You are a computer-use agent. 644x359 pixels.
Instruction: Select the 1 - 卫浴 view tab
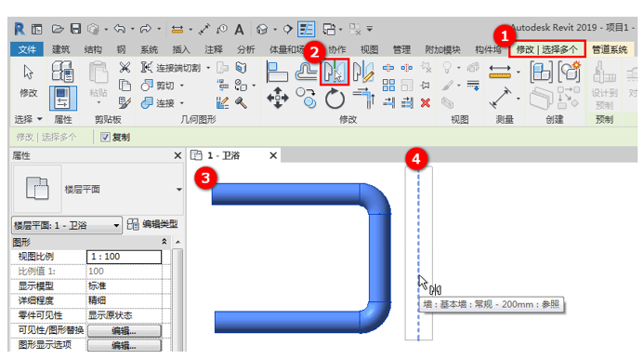[224, 155]
